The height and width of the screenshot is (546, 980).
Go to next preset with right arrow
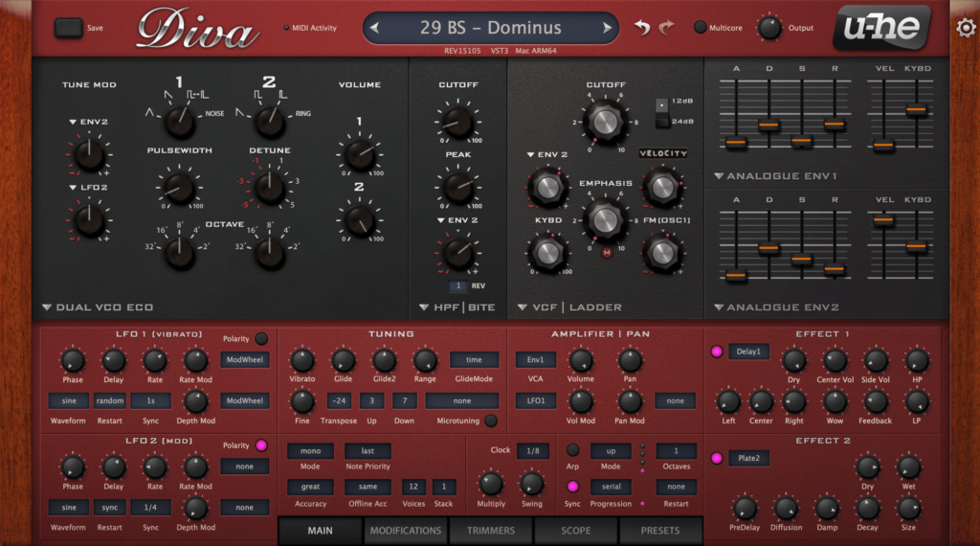click(x=606, y=28)
